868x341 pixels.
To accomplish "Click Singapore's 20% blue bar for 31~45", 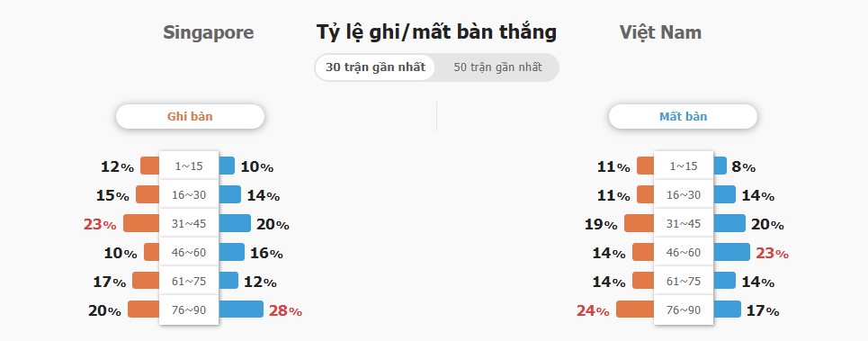I will (235, 223).
